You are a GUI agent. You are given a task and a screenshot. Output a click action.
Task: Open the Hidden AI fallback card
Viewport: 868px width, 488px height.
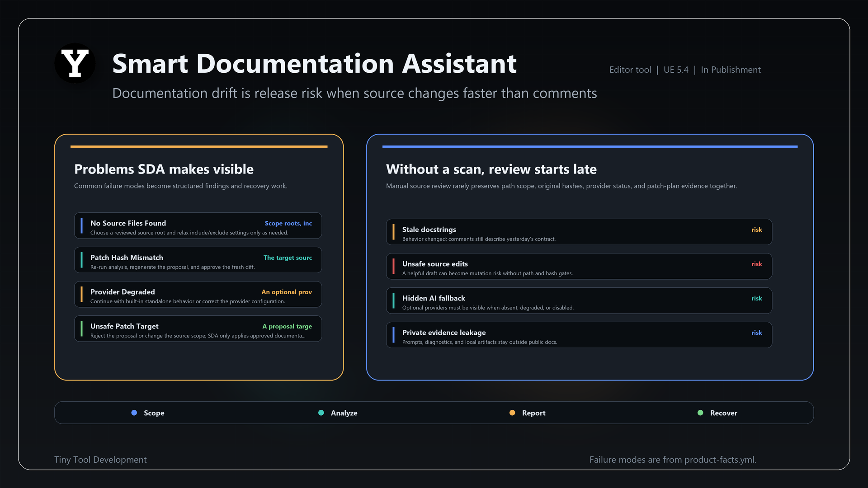[x=579, y=300]
